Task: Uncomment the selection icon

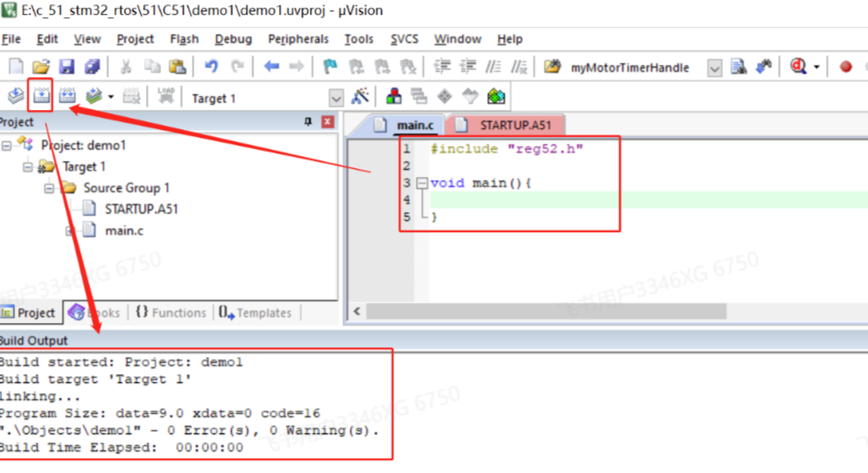Action: [x=519, y=67]
